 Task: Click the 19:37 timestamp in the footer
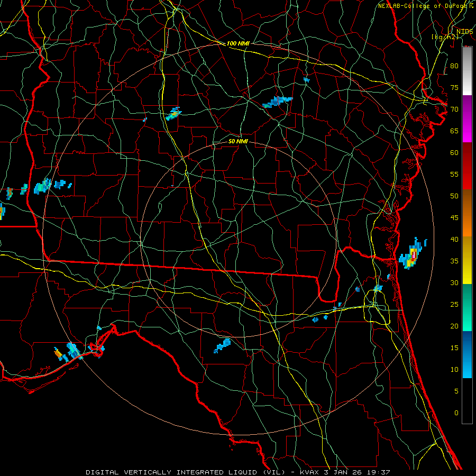pos(379,472)
